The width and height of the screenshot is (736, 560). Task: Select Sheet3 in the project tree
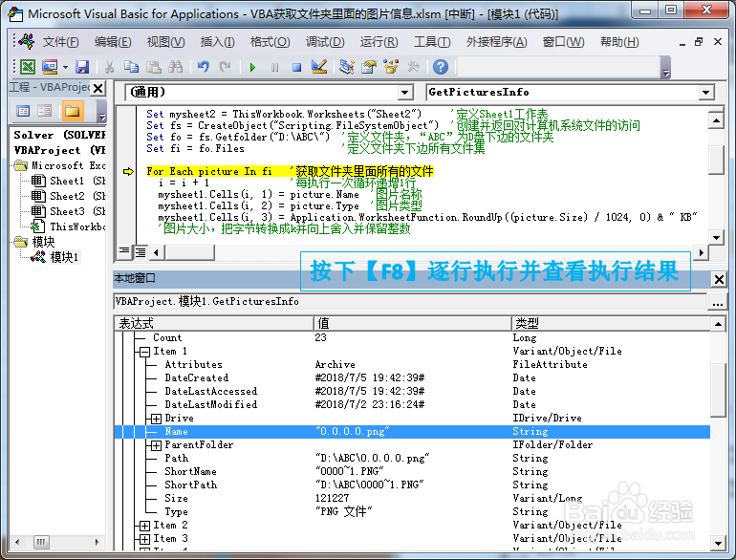[67, 212]
